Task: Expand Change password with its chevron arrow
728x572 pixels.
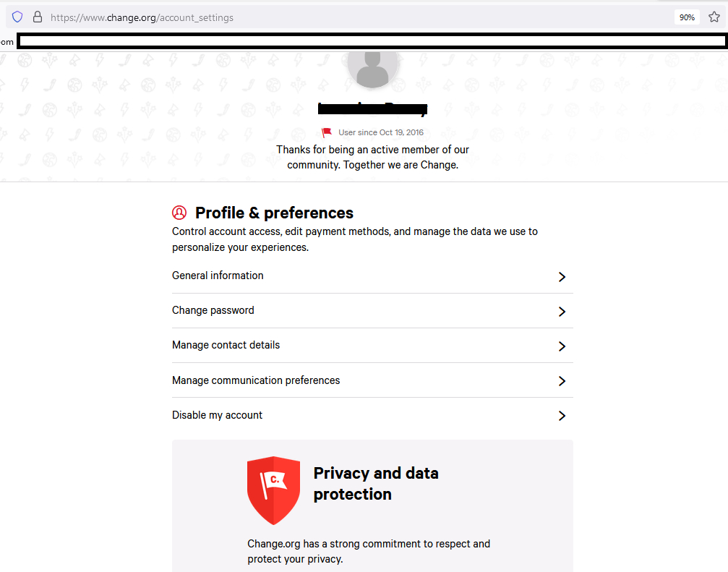Action: click(x=562, y=312)
